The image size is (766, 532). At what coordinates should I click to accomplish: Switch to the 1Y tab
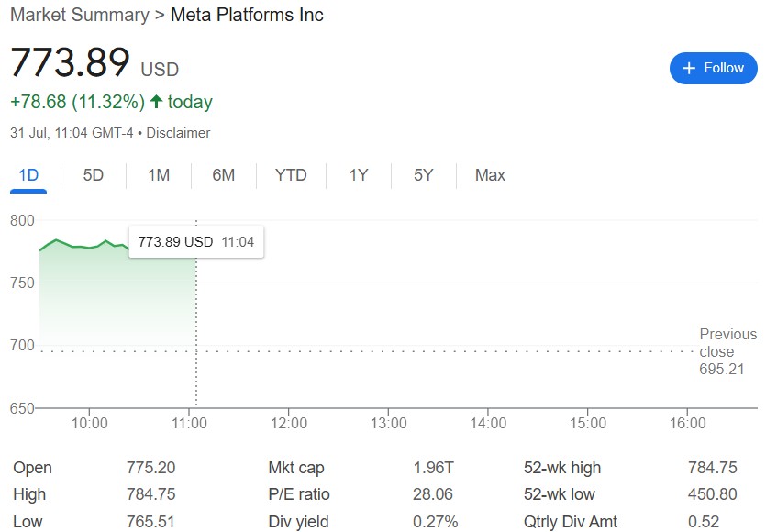[x=359, y=175]
